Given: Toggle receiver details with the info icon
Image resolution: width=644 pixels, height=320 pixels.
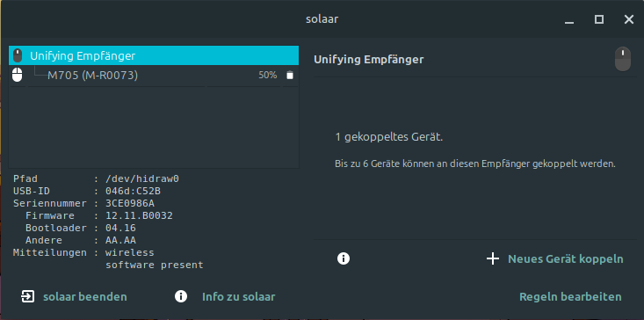Looking at the screenshot, I should (344, 258).
